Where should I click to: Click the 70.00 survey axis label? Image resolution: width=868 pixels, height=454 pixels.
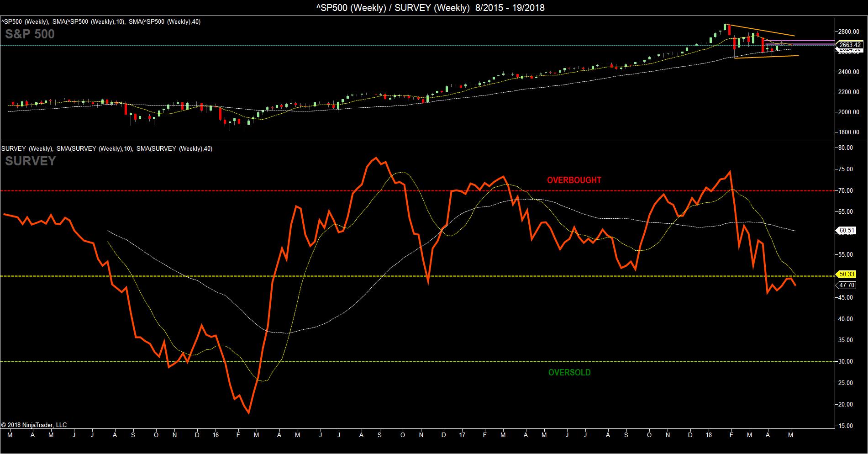tap(846, 191)
